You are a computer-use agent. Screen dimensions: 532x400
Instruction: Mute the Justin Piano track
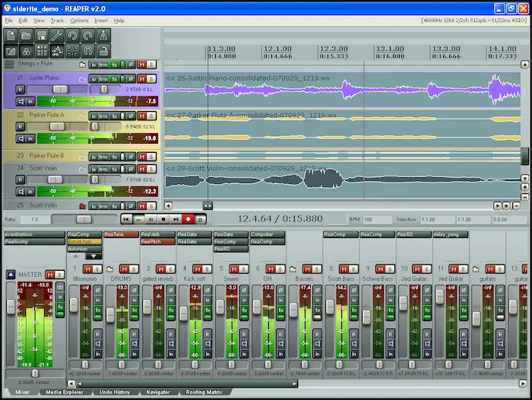[141, 78]
